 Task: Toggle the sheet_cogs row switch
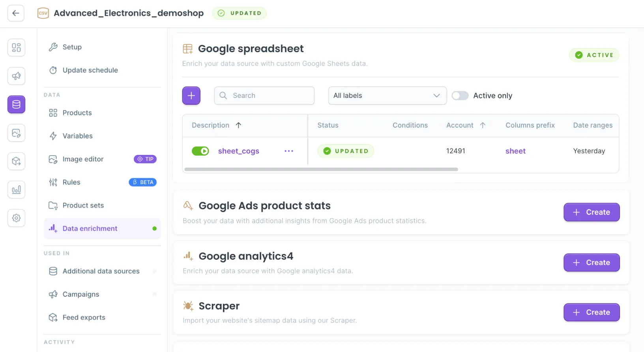200,151
